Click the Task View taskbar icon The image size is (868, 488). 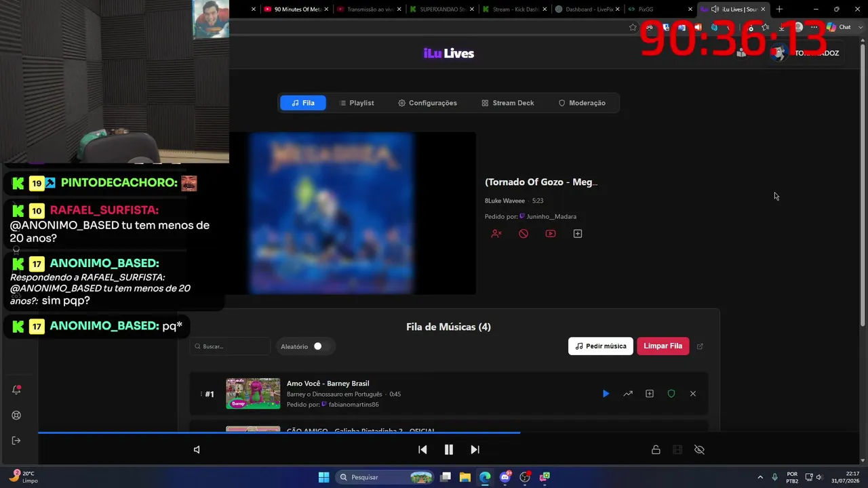(446, 477)
